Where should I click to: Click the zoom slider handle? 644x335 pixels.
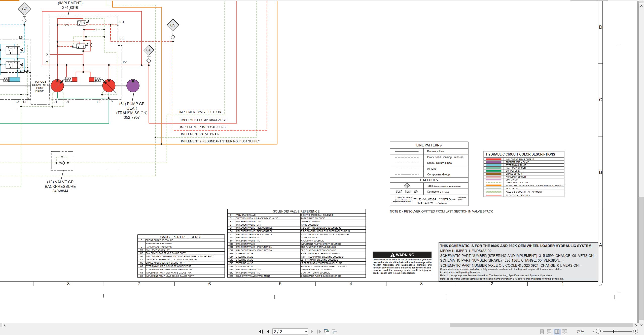point(614,331)
